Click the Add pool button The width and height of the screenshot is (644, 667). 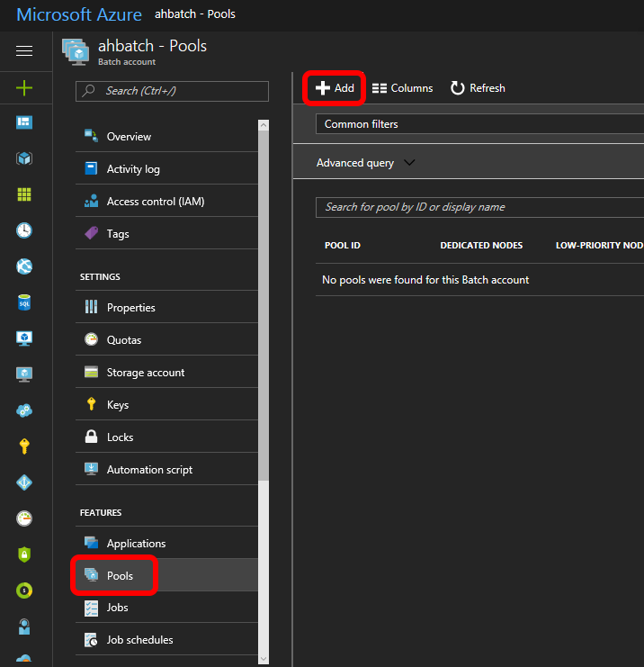click(335, 88)
